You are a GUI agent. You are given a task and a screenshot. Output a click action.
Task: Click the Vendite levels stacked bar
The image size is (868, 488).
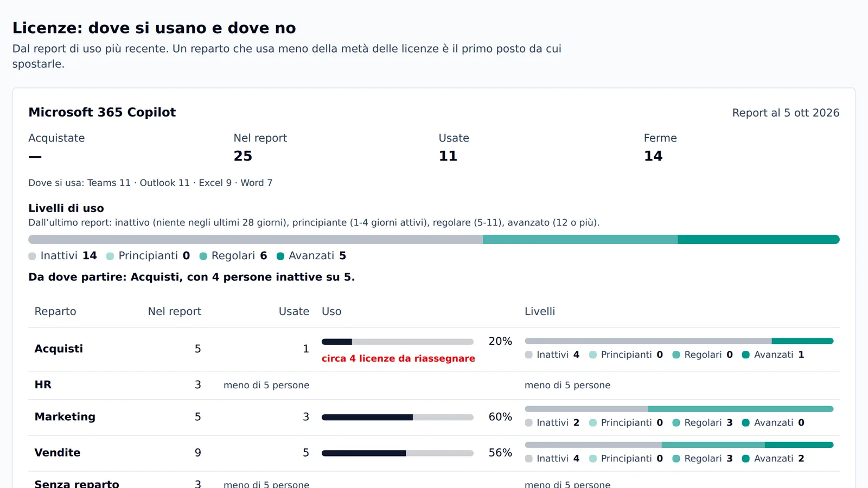click(x=679, y=445)
